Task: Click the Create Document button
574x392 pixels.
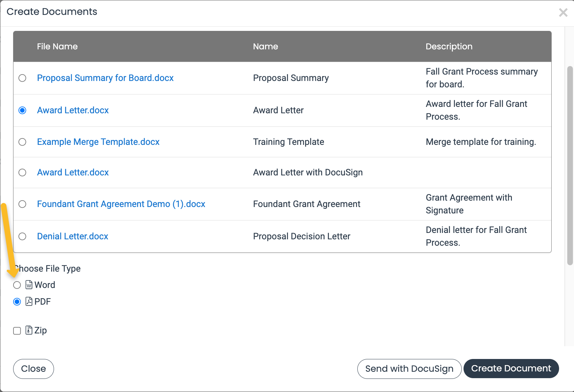Action: [x=511, y=369]
